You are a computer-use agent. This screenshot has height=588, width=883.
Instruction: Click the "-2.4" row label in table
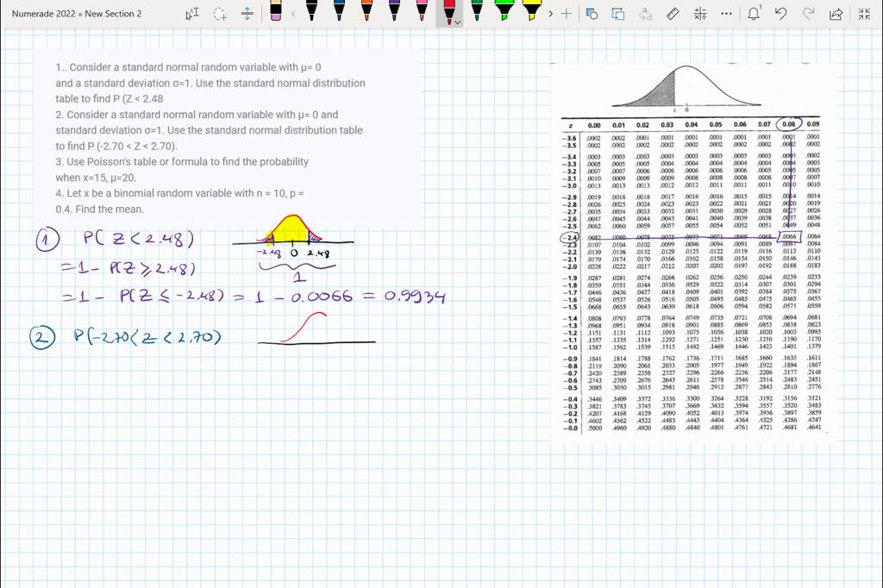pos(571,238)
